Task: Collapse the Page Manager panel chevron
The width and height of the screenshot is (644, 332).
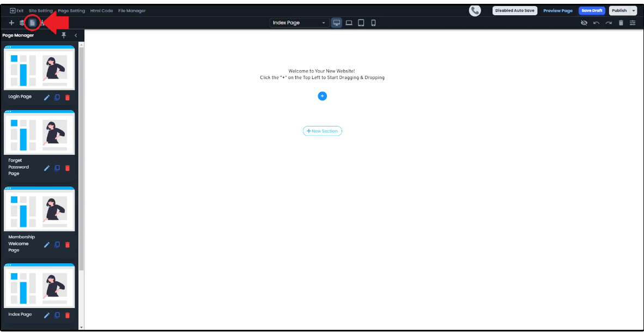Action: [76, 35]
